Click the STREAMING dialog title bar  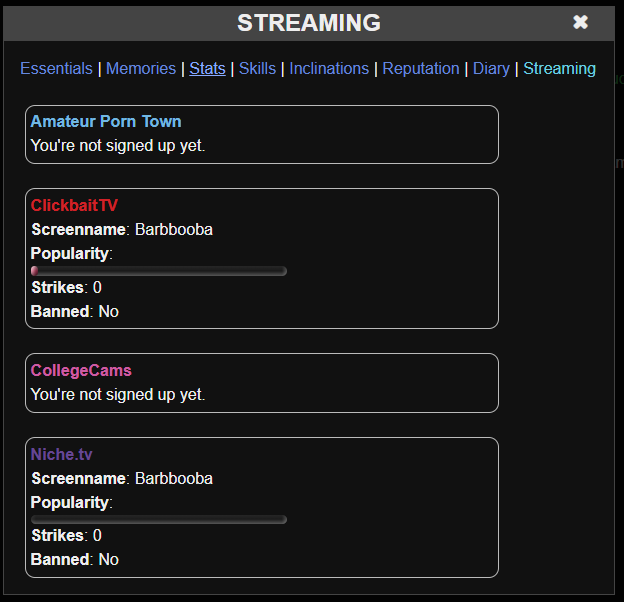coord(309,23)
